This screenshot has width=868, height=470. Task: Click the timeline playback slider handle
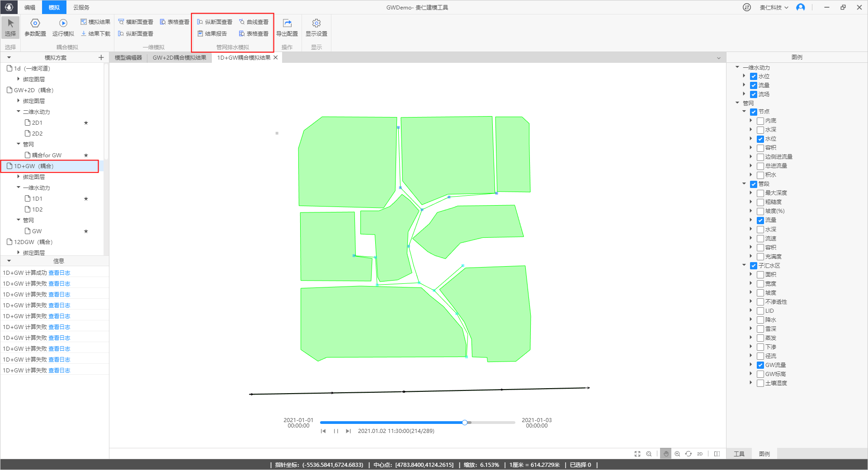click(465, 423)
